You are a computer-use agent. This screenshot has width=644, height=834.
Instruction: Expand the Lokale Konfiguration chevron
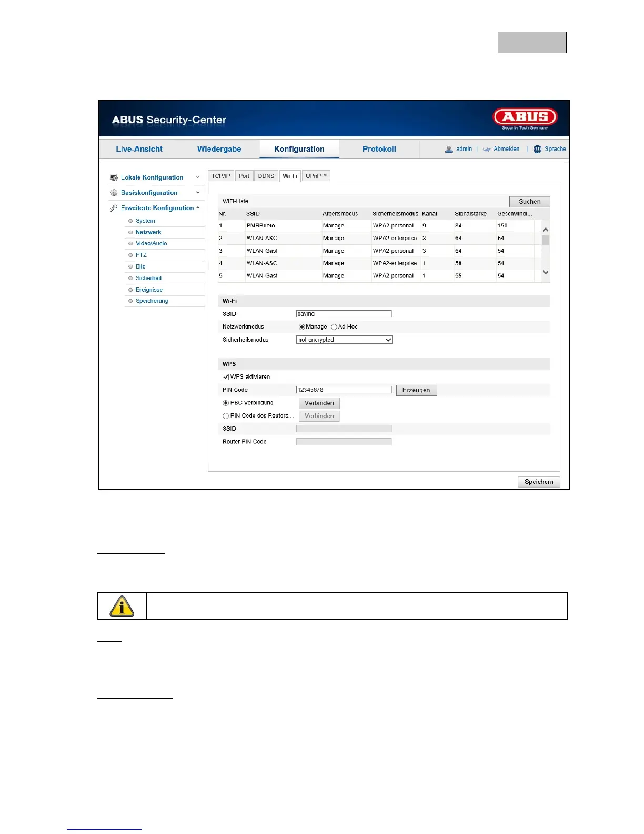pyautogui.click(x=198, y=177)
